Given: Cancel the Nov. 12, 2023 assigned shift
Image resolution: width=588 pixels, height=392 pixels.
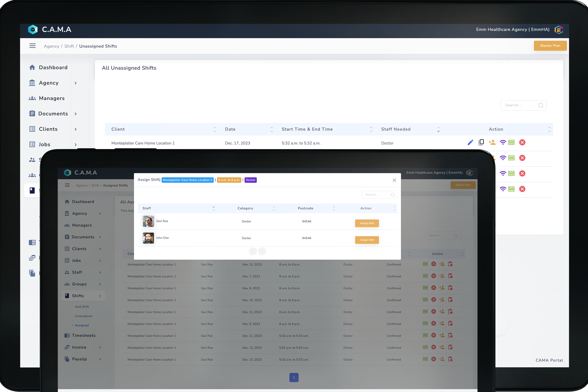Looking at the screenshot, I should point(434,264).
